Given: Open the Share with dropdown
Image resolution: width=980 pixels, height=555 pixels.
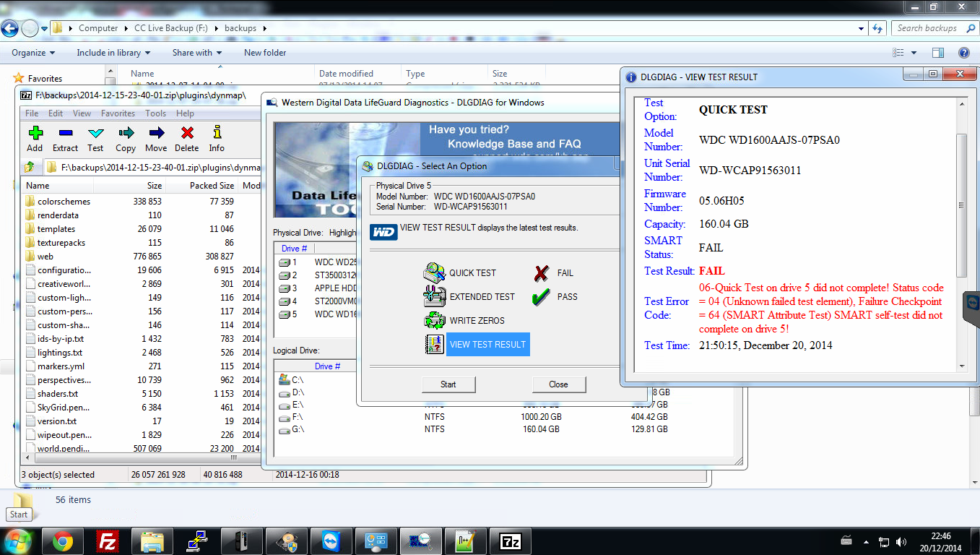Looking at the screenshot, I should (x=197, y=53).
